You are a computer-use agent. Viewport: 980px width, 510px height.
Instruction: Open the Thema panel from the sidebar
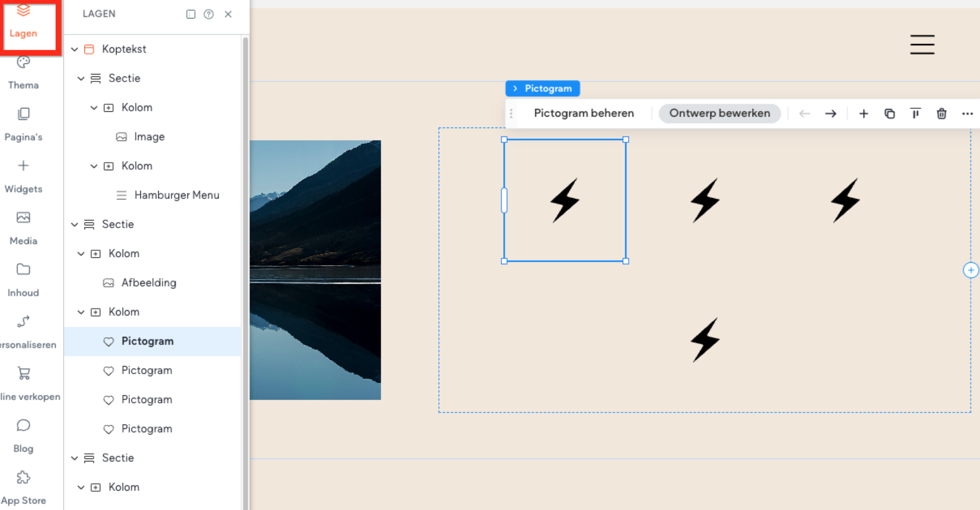point(22,72)
